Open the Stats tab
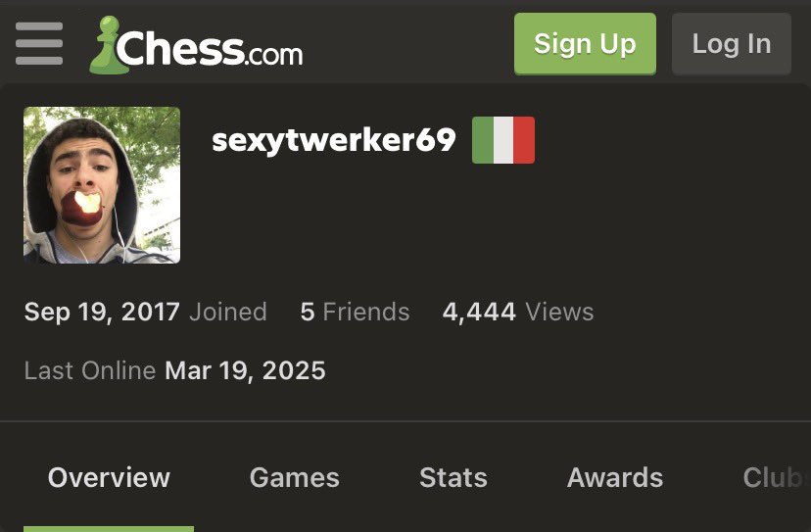The image size is (811, 532). (x=453, y=477)
